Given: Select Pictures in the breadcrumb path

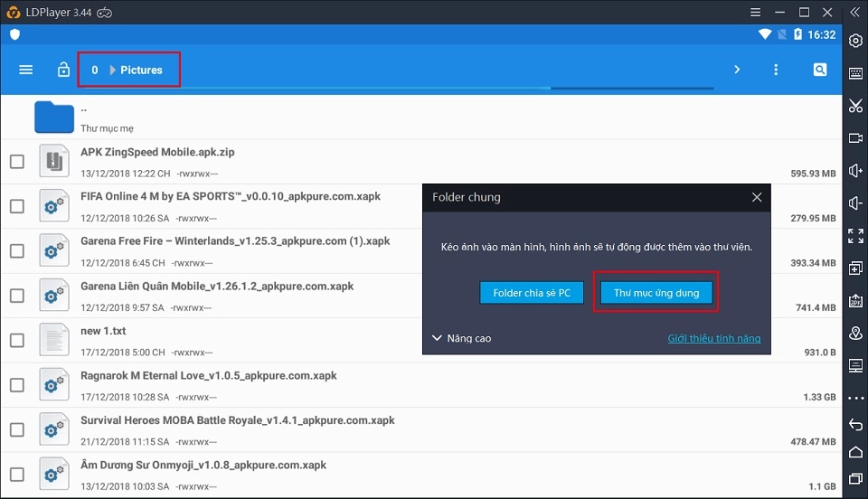Looking at the screenshot, I should pyautogui.click(x=141, y=70).
